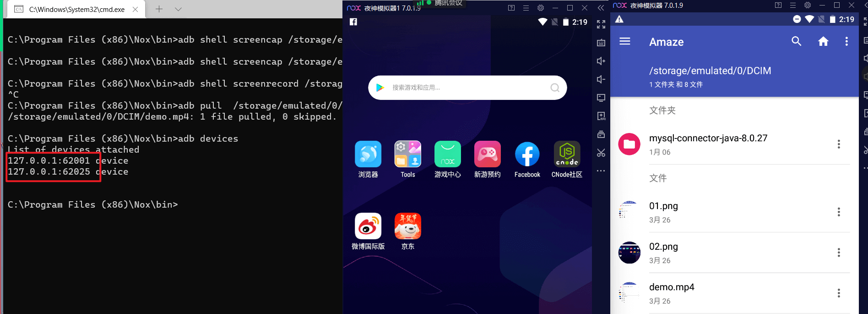
Task: Launch the CNode社区 app
Action: coord(567,160)
